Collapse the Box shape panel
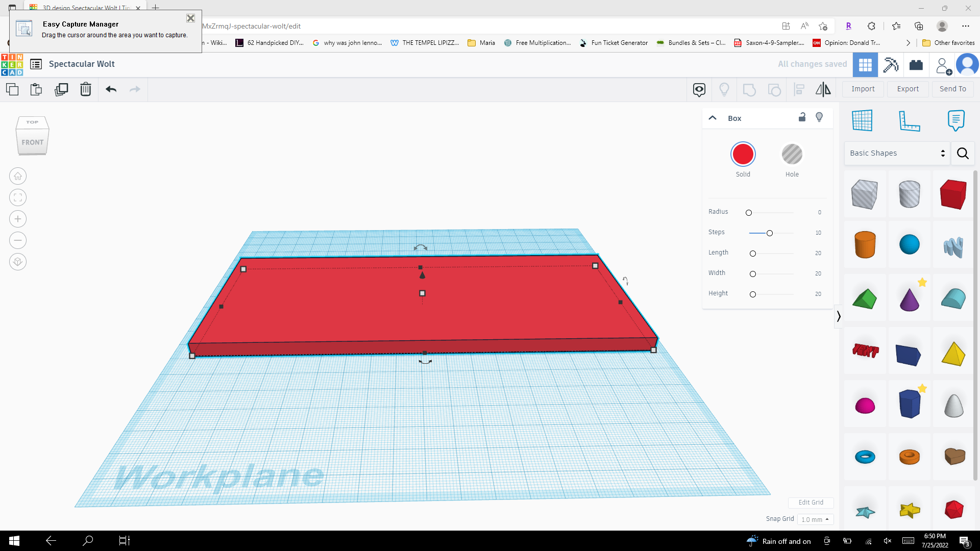980x551 pixels. (x=713, y=118)
